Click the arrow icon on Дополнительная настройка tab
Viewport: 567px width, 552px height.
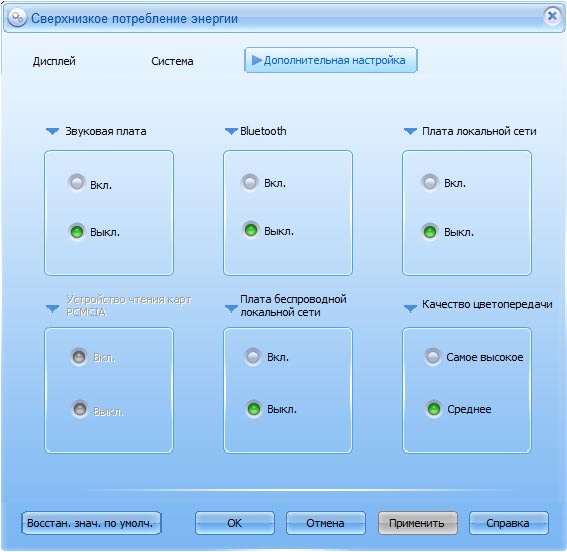click(x=256, y=60)
